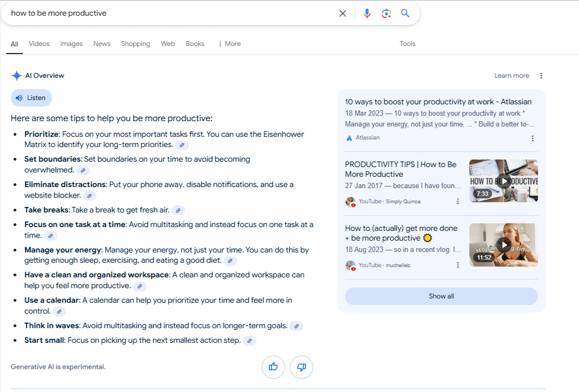Switch to the Videos tab
The width and height of the screenshot is (579, 392).
(39, 44)
